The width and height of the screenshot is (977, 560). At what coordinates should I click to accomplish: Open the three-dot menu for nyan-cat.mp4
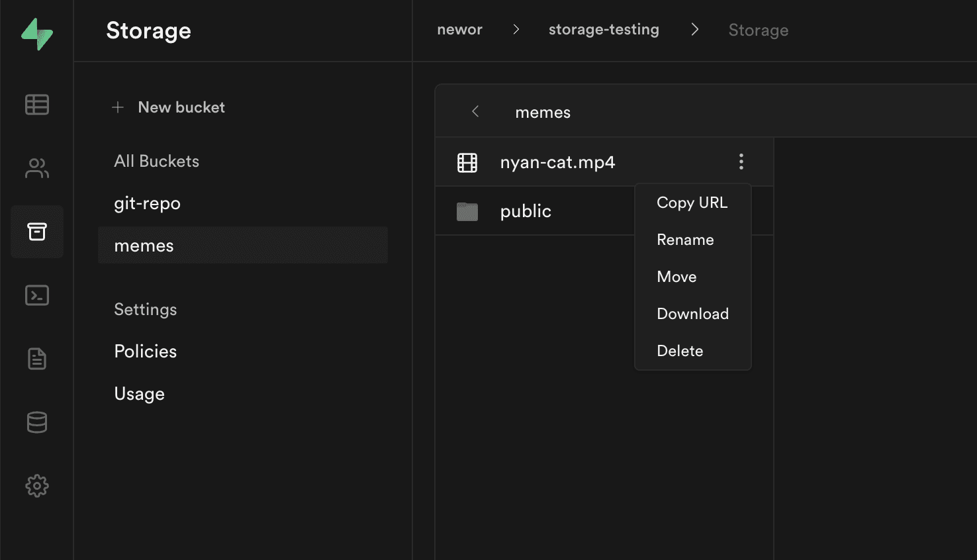coord(741,162)
